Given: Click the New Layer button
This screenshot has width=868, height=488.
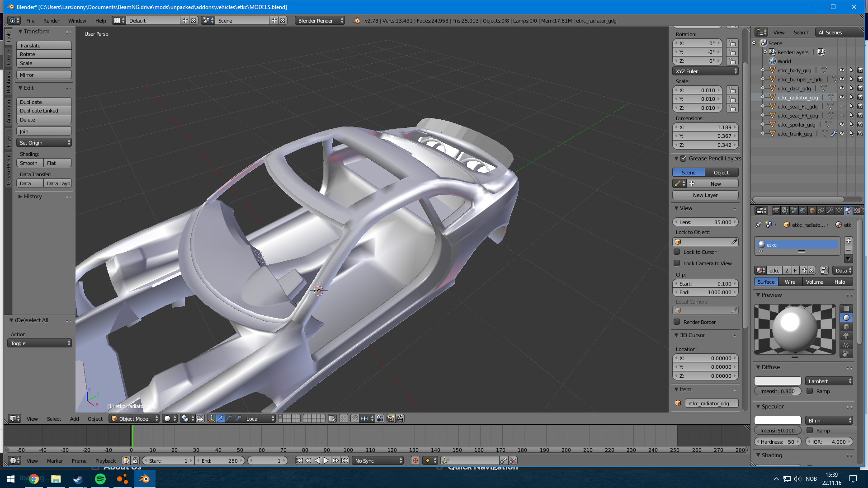Looking at the screenshot, I should pyautogui.click(x=705, y=195).
